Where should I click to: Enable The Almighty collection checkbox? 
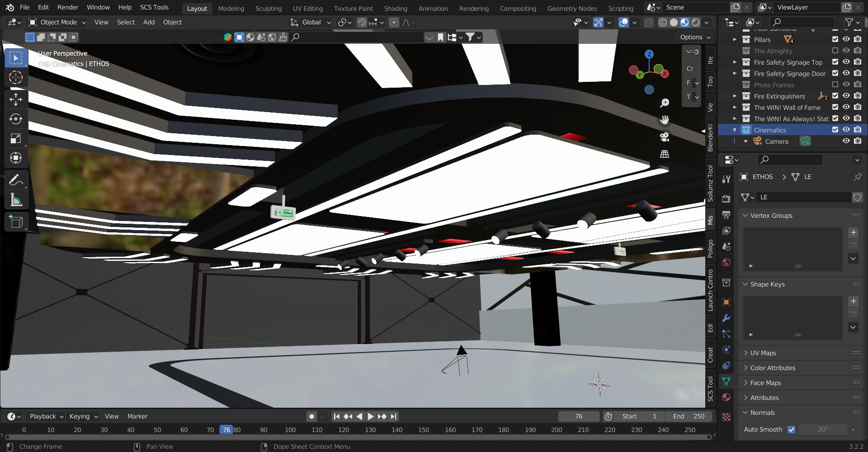click(x=835, y=51)
